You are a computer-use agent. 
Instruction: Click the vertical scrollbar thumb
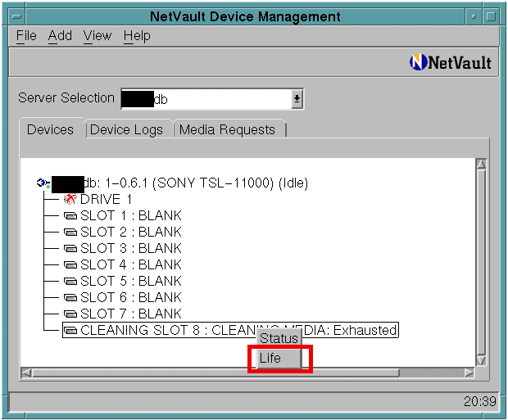tap(481, 262)
